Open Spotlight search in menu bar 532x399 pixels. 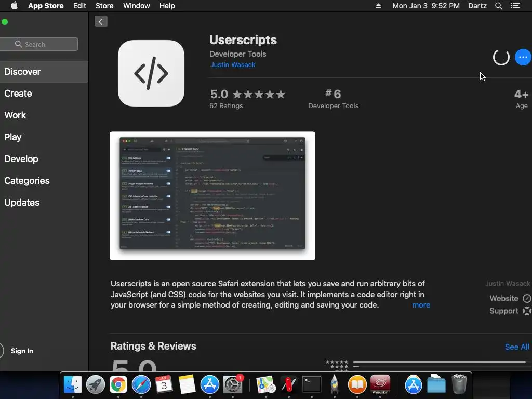coord(498,6)
